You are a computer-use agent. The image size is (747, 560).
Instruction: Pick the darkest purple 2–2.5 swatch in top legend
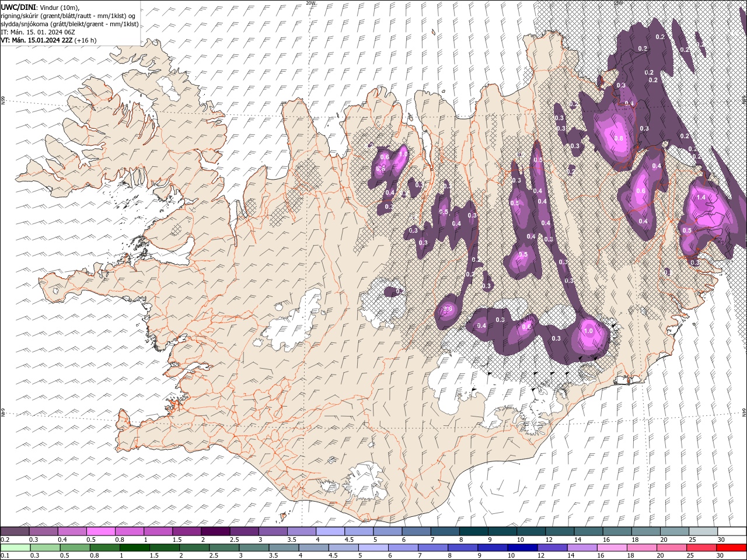click(215, 531)
